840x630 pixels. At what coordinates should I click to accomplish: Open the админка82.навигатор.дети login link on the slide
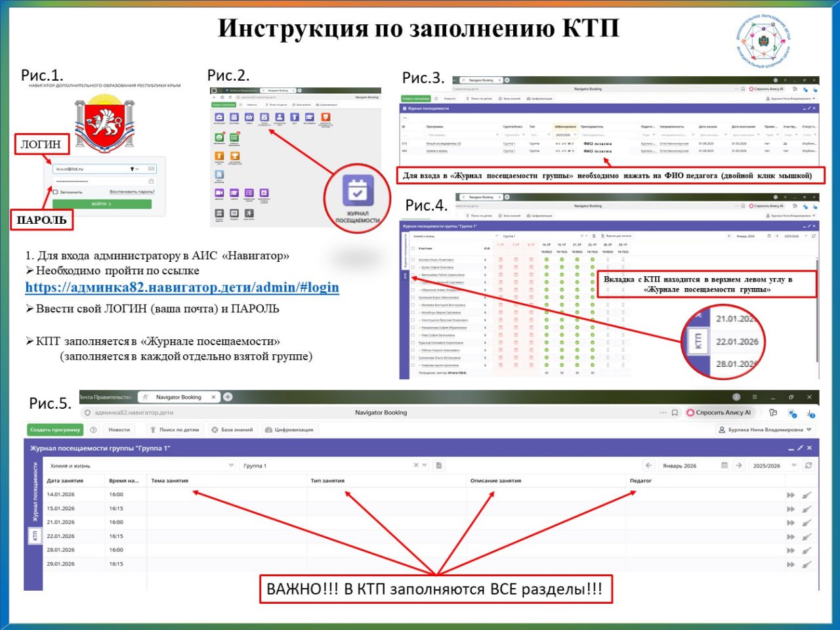182,287
